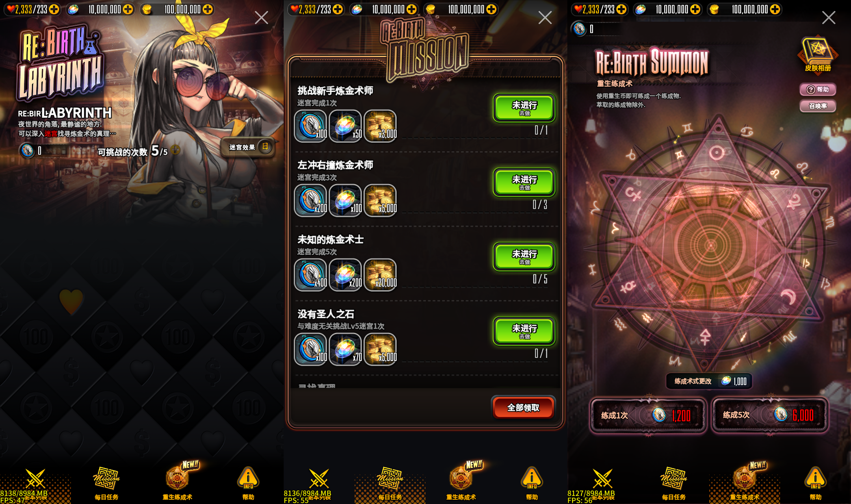Add hearts with plus beside 2,333/233 in the middle panel
Viewport: 851px width, 504px height.
(x=338, y=9)
